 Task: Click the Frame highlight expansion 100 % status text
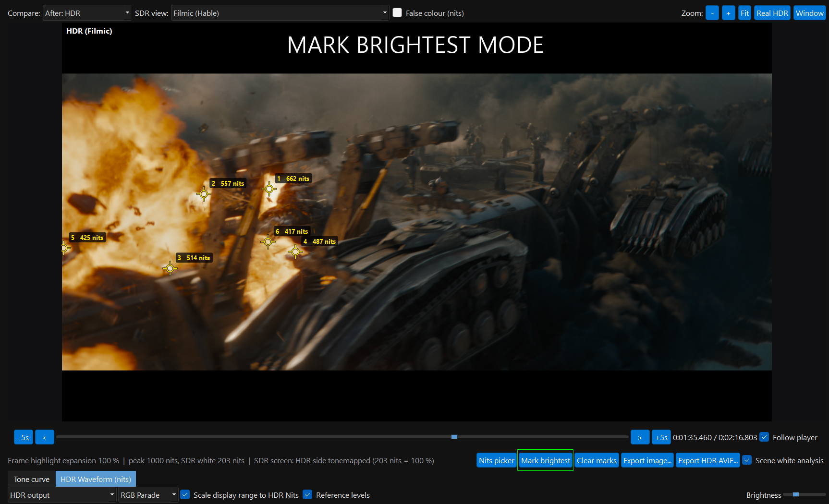tap(63, 460)
